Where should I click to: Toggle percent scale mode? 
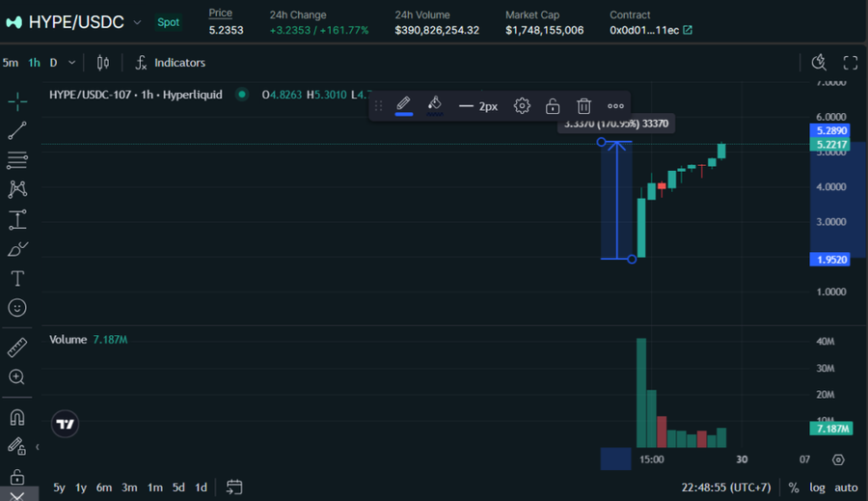(794, 487)
